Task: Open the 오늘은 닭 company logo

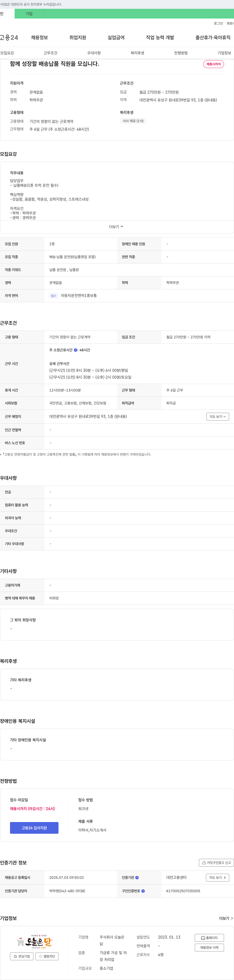Action: pos(34,941)
